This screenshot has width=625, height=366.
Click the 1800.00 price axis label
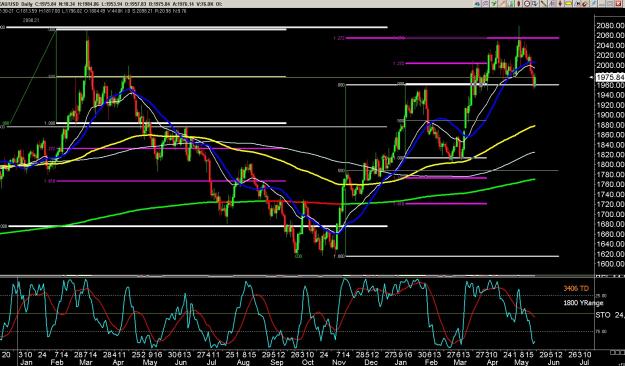click(x=610, y=164)
